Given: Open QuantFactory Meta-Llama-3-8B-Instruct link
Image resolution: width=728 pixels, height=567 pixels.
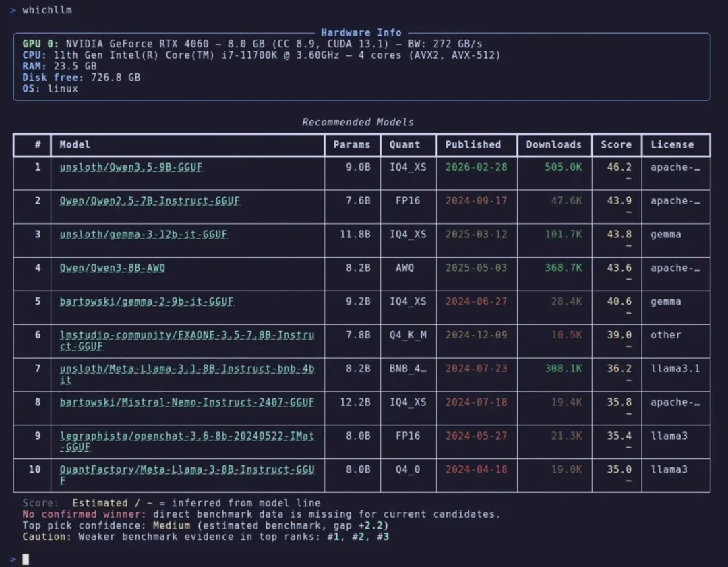Looking at the screenshot, I should pyautogui.click(x=187, y=475).
